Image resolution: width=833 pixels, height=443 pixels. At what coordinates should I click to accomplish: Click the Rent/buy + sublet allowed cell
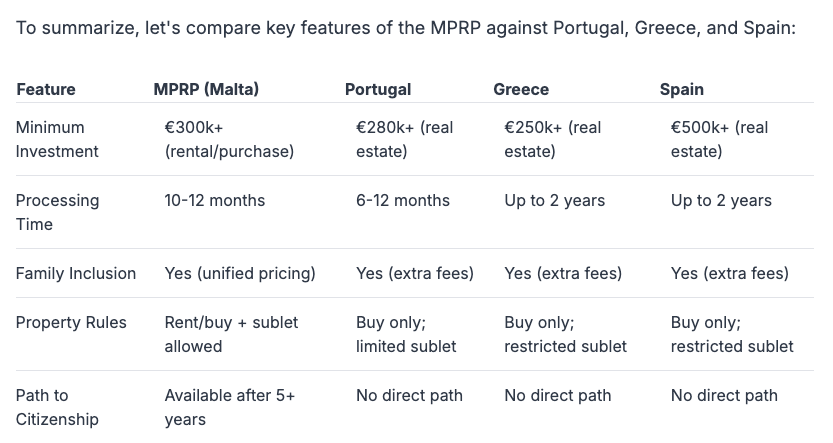tap(231, 334)
